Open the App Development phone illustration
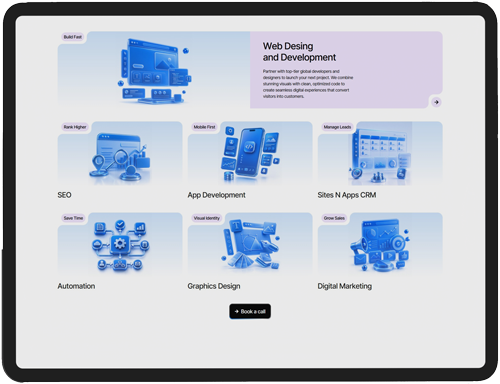This screenshot has height=384, width=500. (250, 153)
